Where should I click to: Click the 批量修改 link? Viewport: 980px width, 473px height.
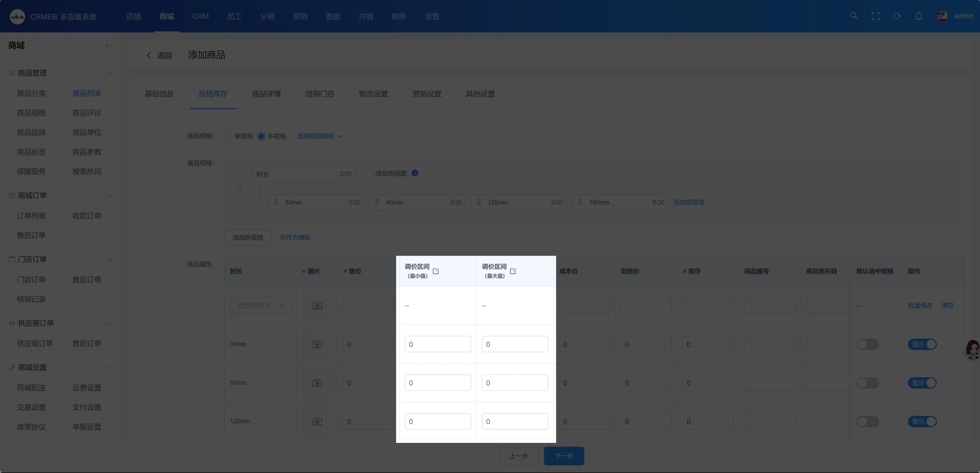[920, 305]
